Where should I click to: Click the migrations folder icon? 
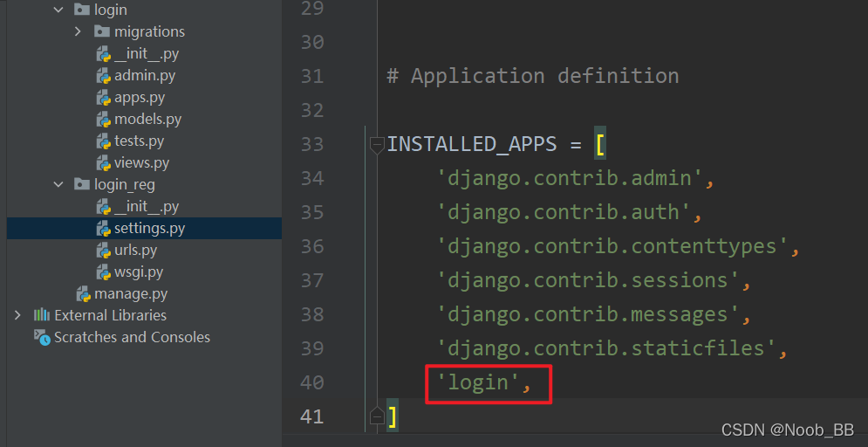[x=101, y=31]
